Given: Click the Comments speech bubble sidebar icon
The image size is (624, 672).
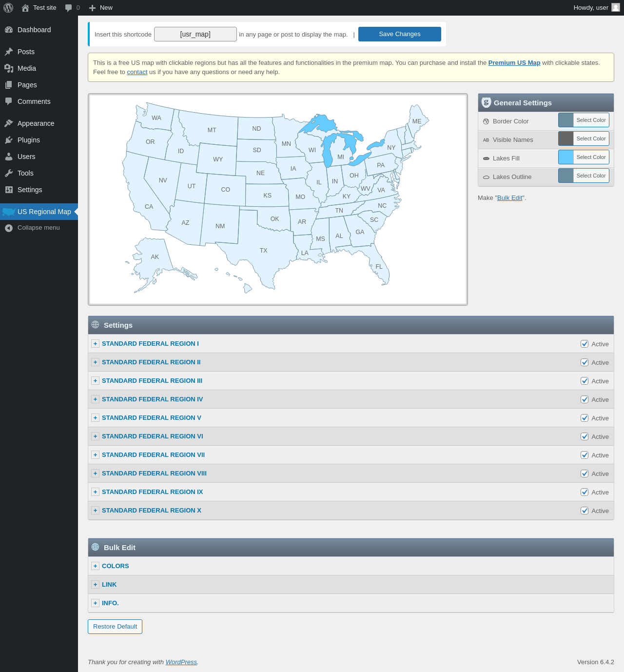Looking at the screenshot, I should [x=9, y=101].
